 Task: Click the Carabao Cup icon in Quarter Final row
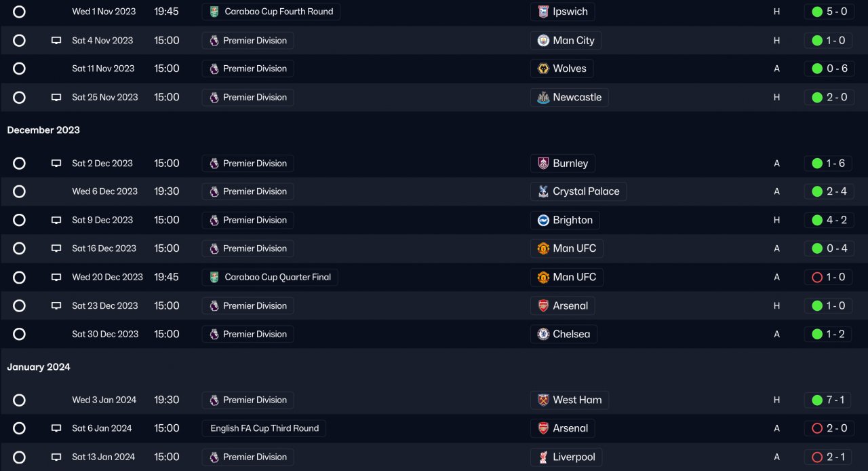click(214, 277)
